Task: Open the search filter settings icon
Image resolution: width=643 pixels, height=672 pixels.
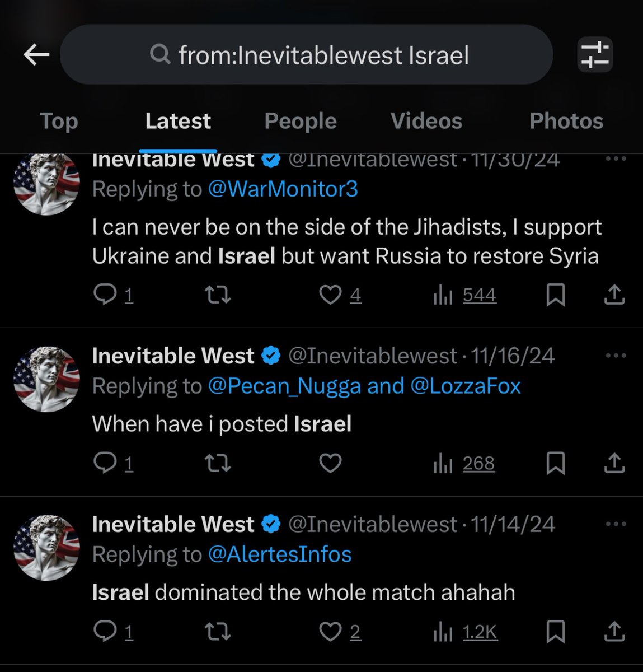Action: coord(595,55)
